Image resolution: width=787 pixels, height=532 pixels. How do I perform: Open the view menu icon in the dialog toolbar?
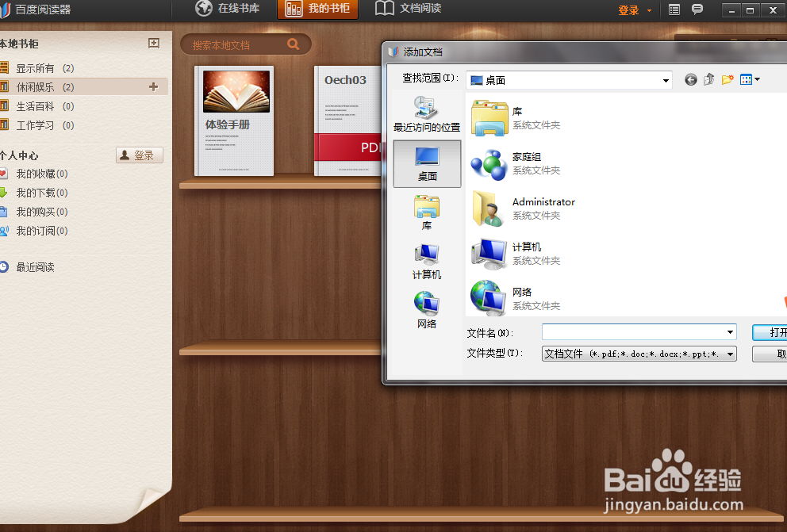(x=750, y=79)
